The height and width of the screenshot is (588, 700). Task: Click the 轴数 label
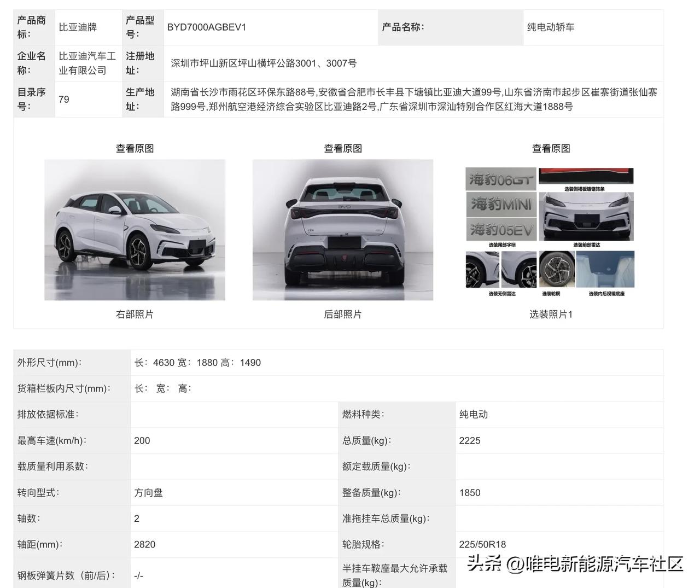pos(28,518)
